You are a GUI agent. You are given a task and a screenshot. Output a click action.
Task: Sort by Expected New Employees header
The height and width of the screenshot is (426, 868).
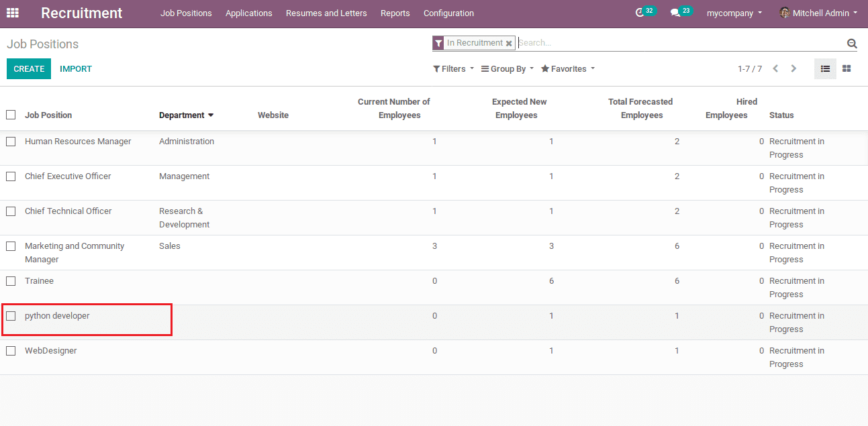[518, 109]
